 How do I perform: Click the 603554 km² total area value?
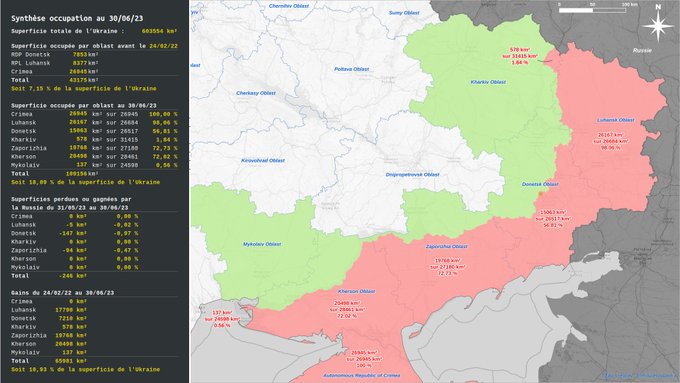coord(159,31)
